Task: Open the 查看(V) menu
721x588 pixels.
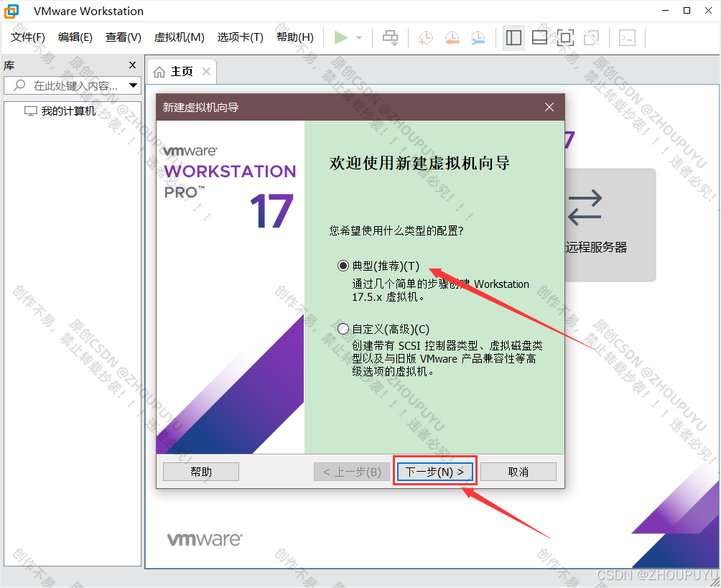Action: pos(124,37)
